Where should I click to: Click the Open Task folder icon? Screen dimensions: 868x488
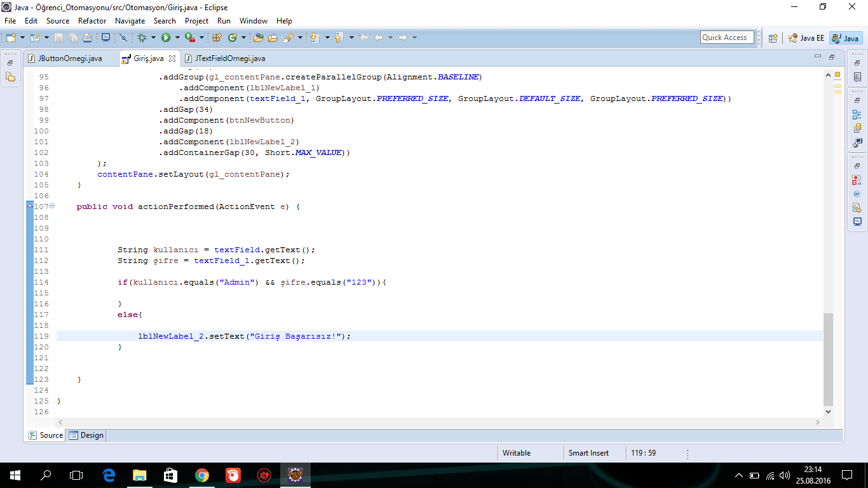click(273, 37)
